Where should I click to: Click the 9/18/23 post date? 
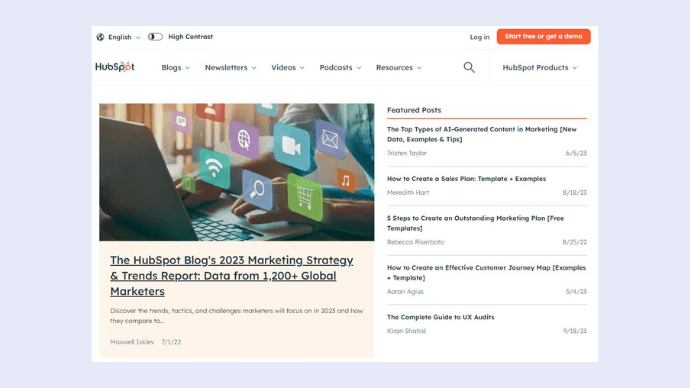(575, 331)
